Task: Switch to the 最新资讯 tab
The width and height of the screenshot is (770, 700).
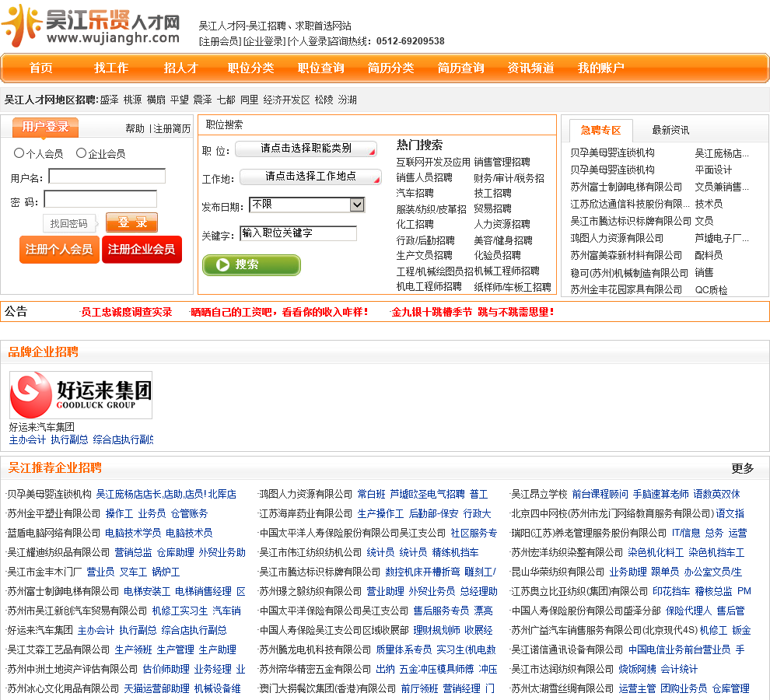Action: pyautogui.click(x=670, y=130)
